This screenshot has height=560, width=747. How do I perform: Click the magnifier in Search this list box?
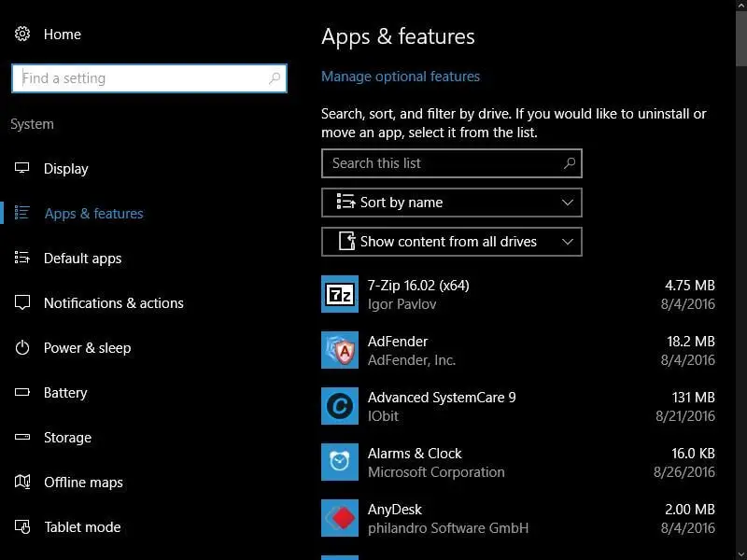(570, 163)
